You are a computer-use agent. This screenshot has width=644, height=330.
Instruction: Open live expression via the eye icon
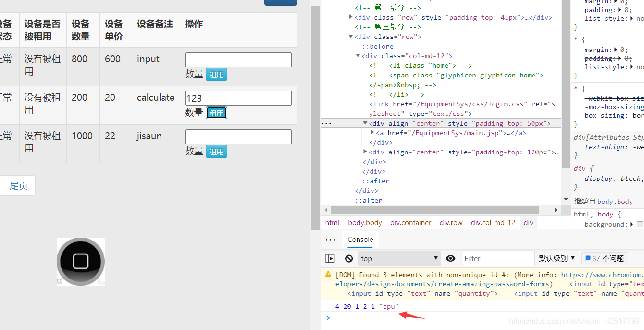tap(450, 258)
